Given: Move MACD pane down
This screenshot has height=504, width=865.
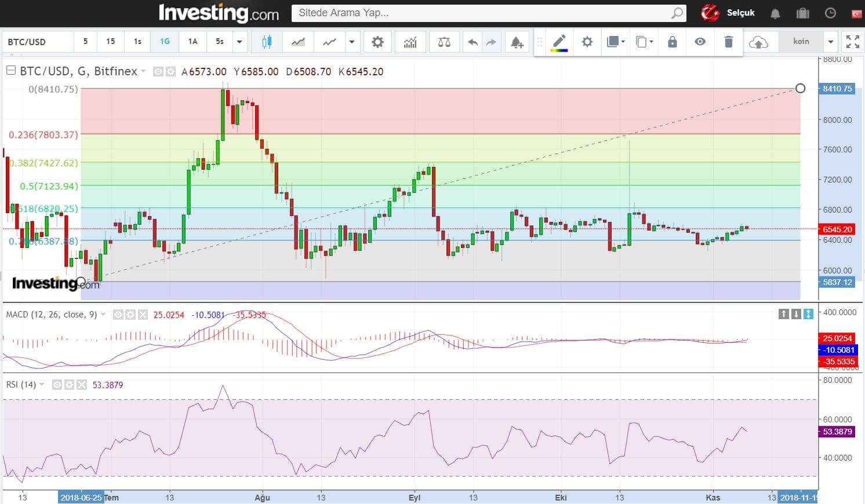Looking at the screenshot, I should point(796,314).
